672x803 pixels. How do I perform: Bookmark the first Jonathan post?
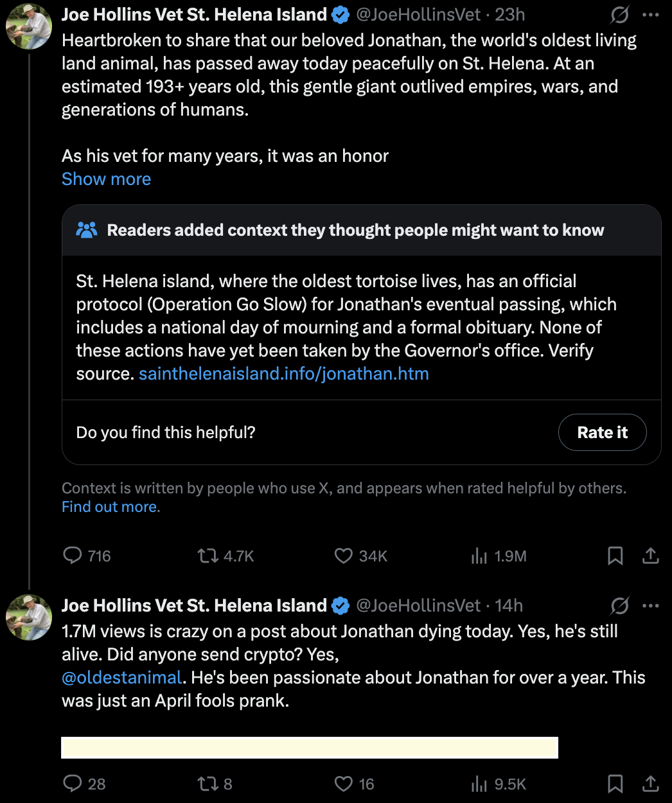(615, 556)
